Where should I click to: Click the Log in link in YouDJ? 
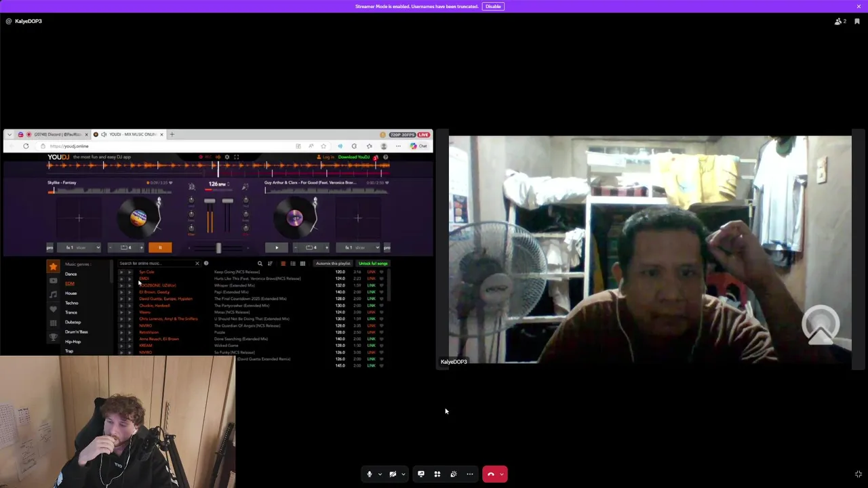click(x=326, y=157)
